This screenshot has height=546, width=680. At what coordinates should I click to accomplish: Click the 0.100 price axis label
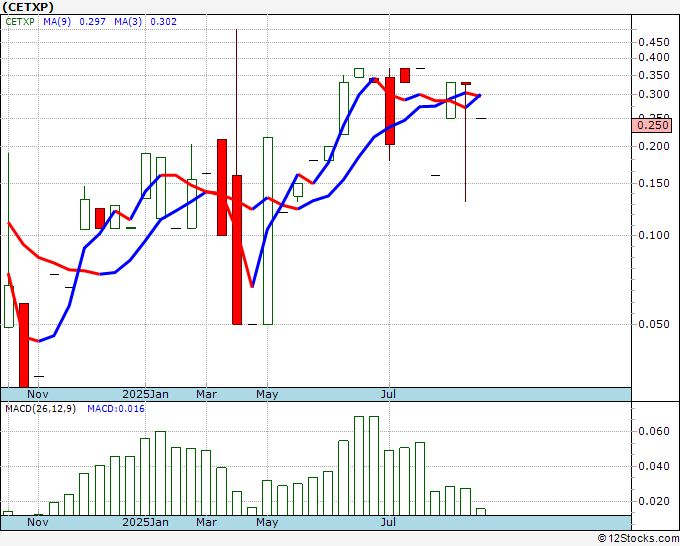(654, 235)
